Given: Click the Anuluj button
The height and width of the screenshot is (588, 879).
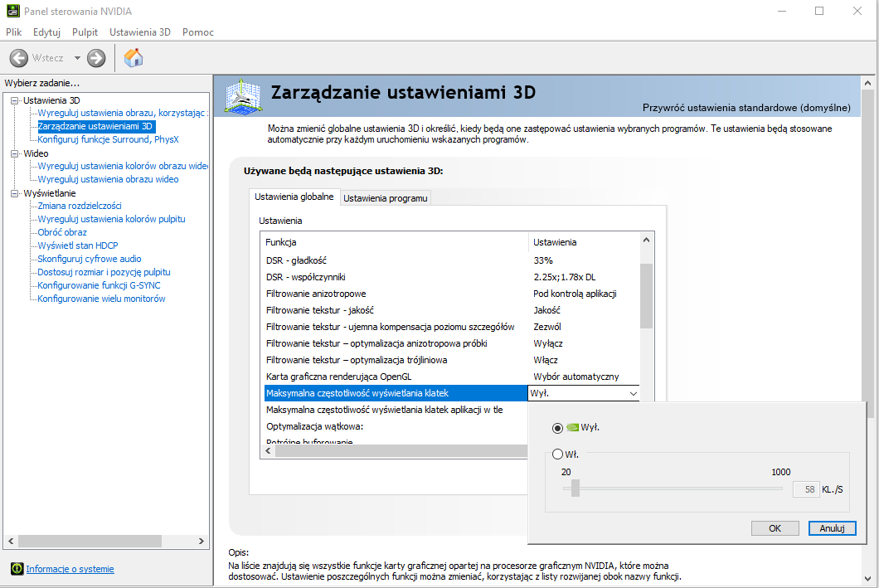Looking at the screenshot, I should click(832, 528).
